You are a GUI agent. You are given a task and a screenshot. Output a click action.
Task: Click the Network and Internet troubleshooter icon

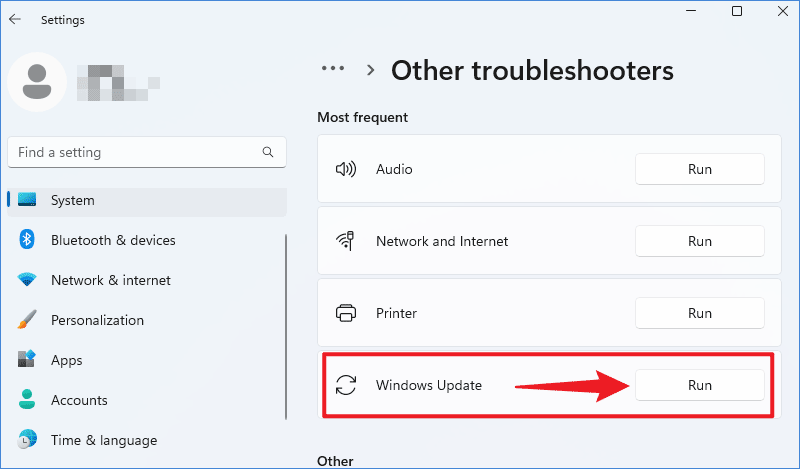coord(346,241)
